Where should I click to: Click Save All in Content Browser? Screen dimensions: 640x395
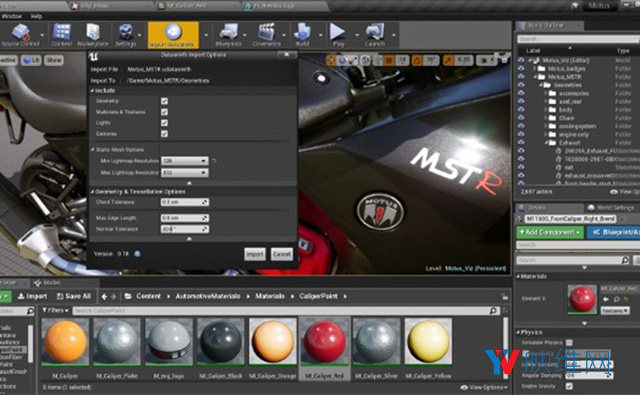point(73,297)
